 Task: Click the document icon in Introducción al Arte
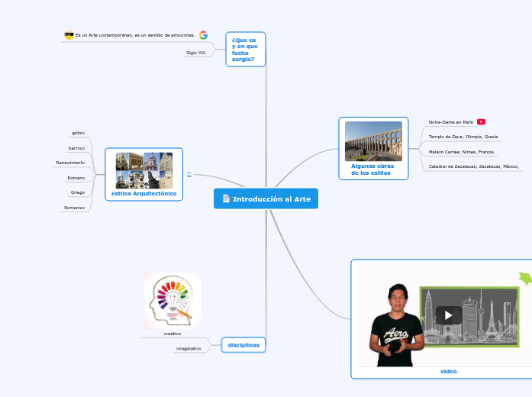(x=226, y=199)
